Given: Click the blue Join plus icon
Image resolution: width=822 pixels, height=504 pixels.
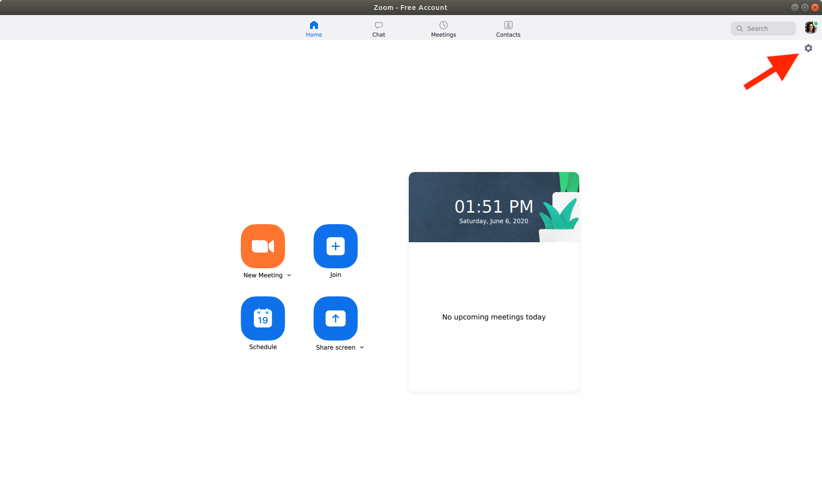Looking at the screenshot, I should click(x=336, y=246).
